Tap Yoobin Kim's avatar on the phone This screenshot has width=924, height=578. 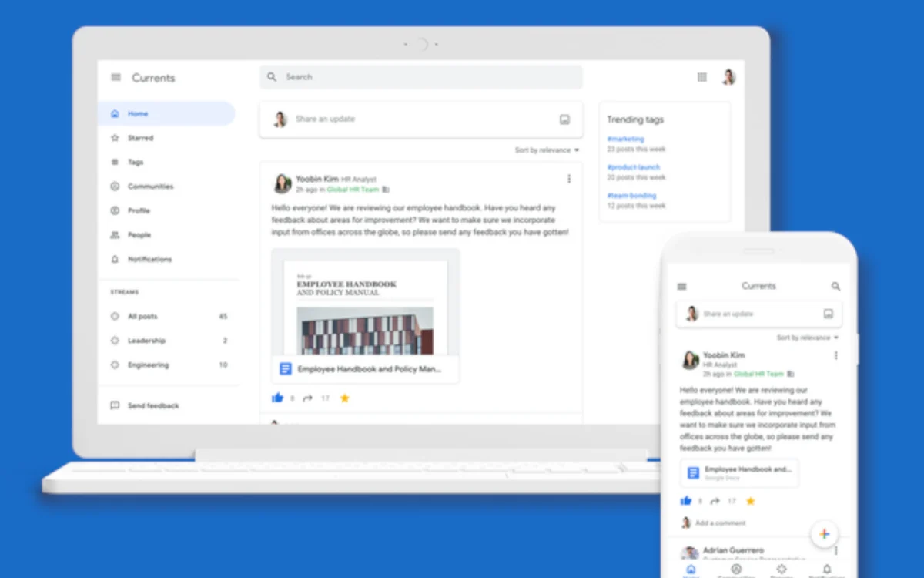coord(690,360)
